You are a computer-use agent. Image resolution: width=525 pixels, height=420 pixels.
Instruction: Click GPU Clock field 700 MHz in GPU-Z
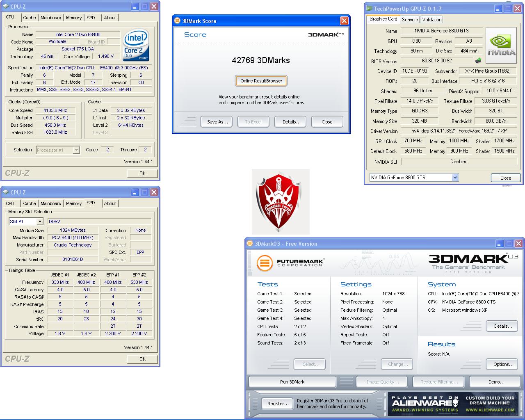pyautogui.click(x=413, y=141)
